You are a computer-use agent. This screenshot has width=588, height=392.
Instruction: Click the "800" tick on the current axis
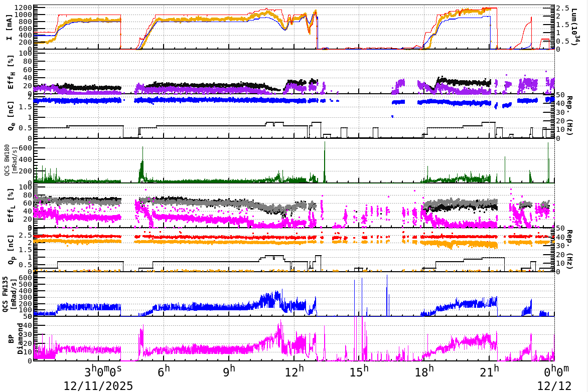pyautogui.click(x=26, y=22)
